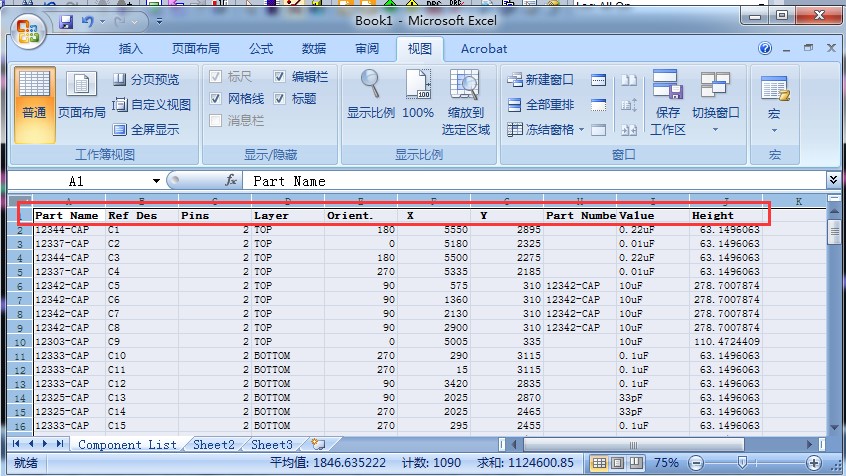Switch to Normal (普通) view
This screenshot has width=846, height=476.
(x=35, y=105)
